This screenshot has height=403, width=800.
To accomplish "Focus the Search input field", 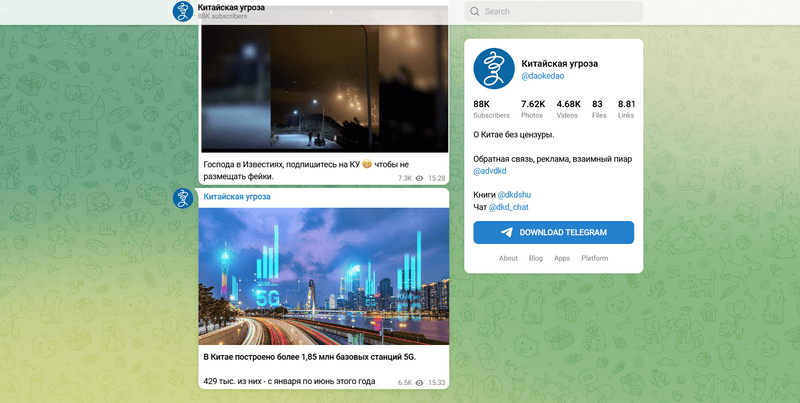I will [554, 11].
